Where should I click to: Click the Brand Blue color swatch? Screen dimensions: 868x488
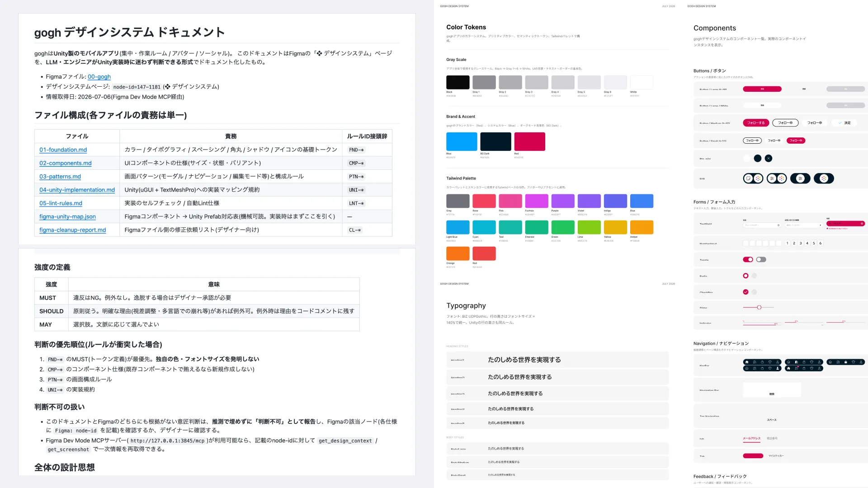(x=462, y=141)
